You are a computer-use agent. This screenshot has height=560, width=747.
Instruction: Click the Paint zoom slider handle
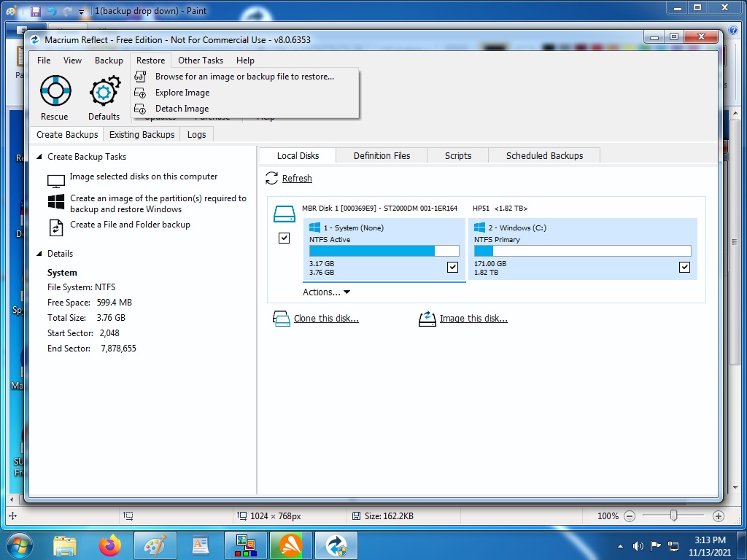click(673, 516)
